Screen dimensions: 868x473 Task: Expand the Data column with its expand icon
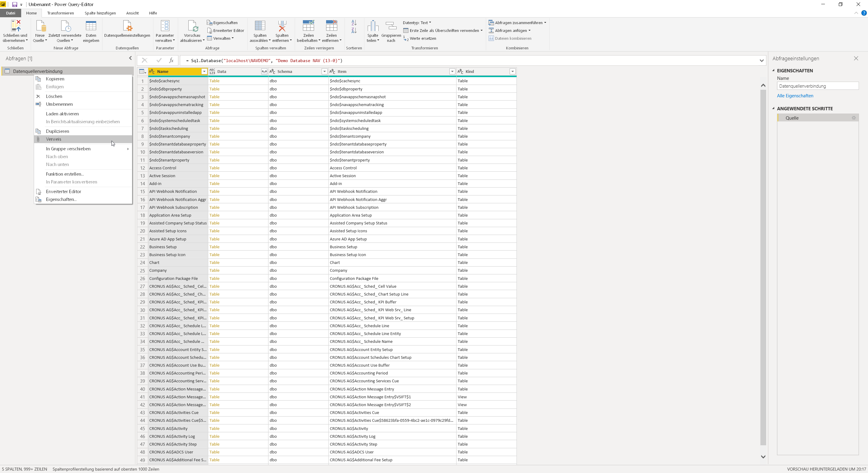click(264, 71)
